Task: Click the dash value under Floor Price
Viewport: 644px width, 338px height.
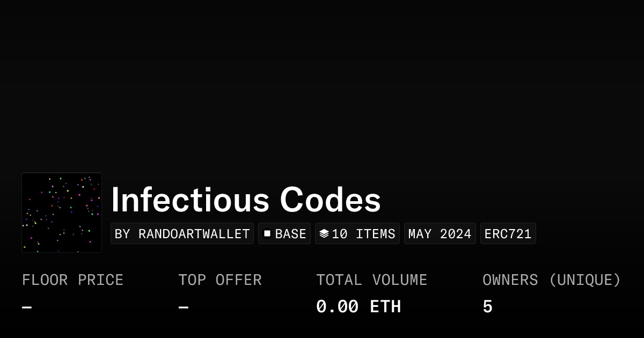Action: 27,307
